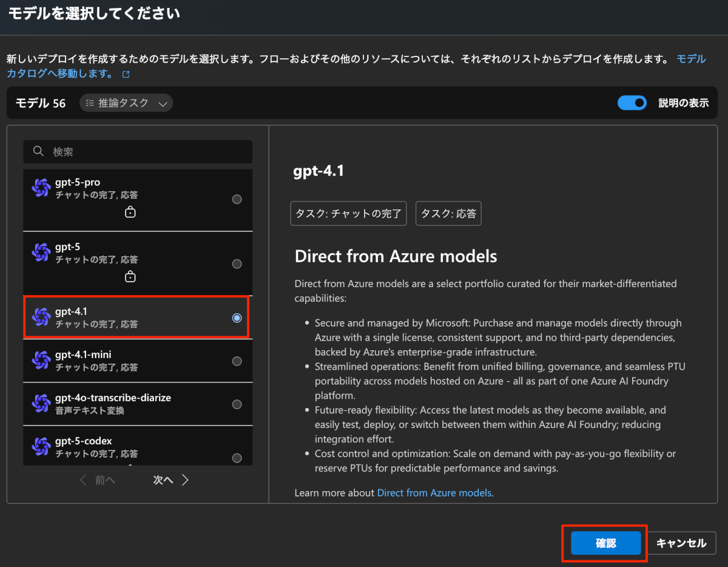The height and width of the screenshot is (567, 728).
Task: Click the list icon in the inference task filter
Action: tap(90, 103)
